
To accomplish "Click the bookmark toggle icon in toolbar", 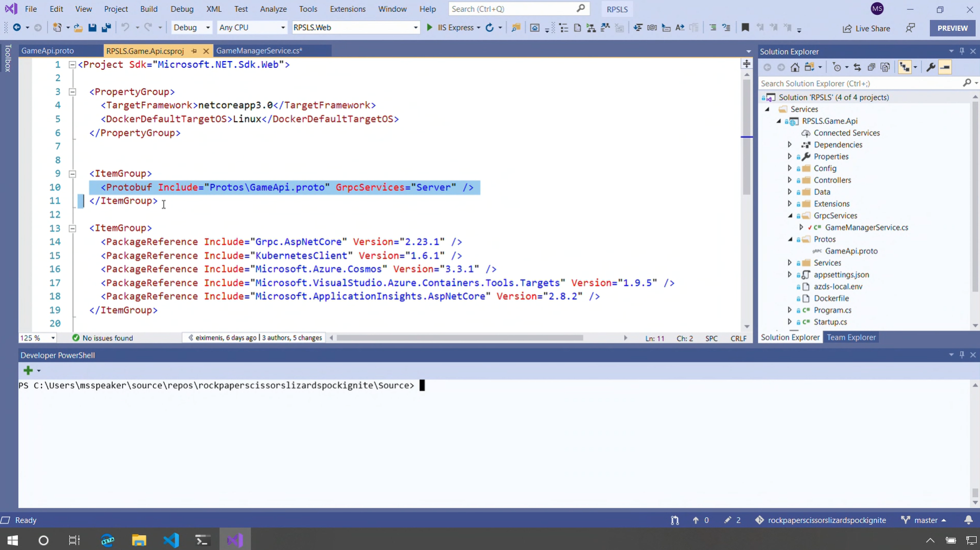I will tap(745, 28).
